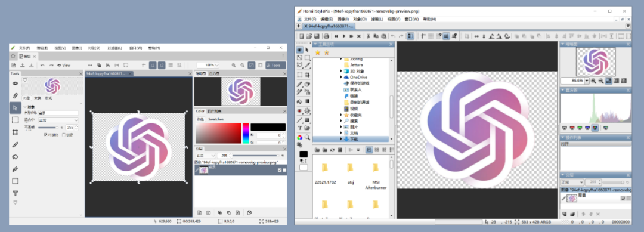Image resolution: width=644 pixels, height=232 pixels.
Task: Click the View button with eye icon
Action: (64, 65)
